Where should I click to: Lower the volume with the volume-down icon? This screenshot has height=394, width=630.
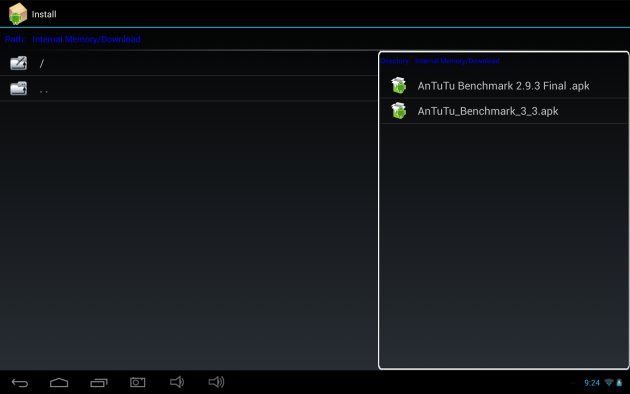pyautogui.click(x=177, y=382)
